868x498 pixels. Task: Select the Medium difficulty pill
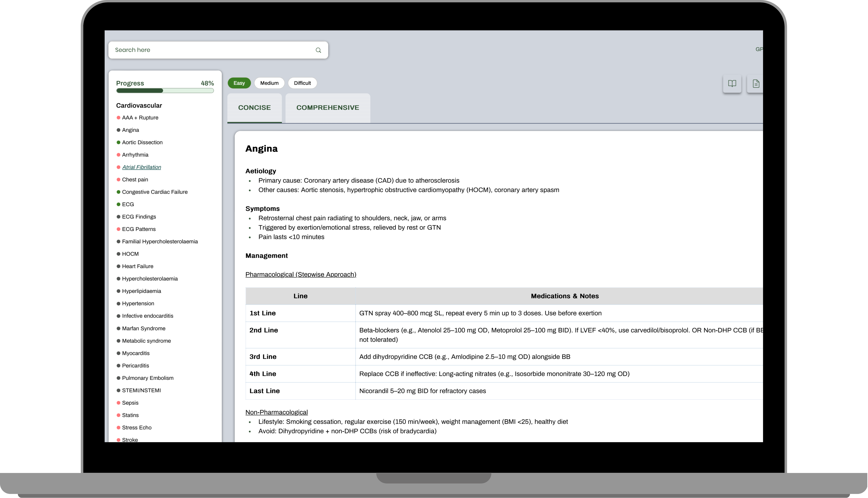(269, 83)
